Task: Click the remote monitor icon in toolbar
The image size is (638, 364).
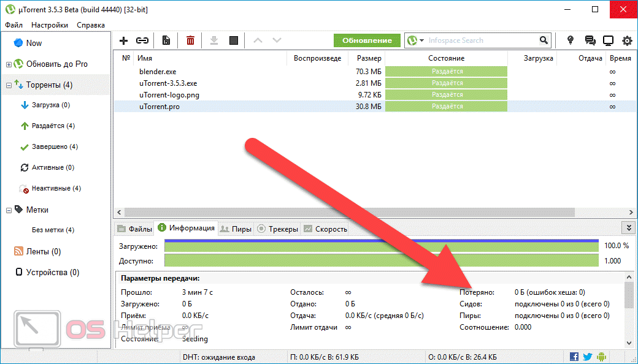Action: point(609,40)
